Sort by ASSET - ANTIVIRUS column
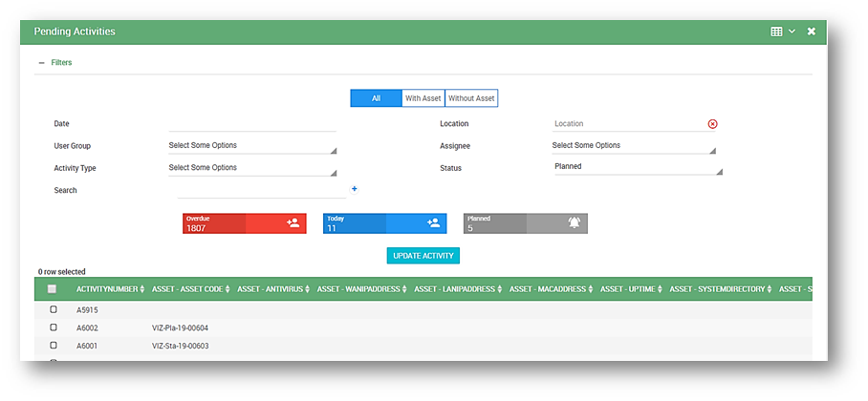The width and height of the screenshot is (868, 401). pos(273,289)
